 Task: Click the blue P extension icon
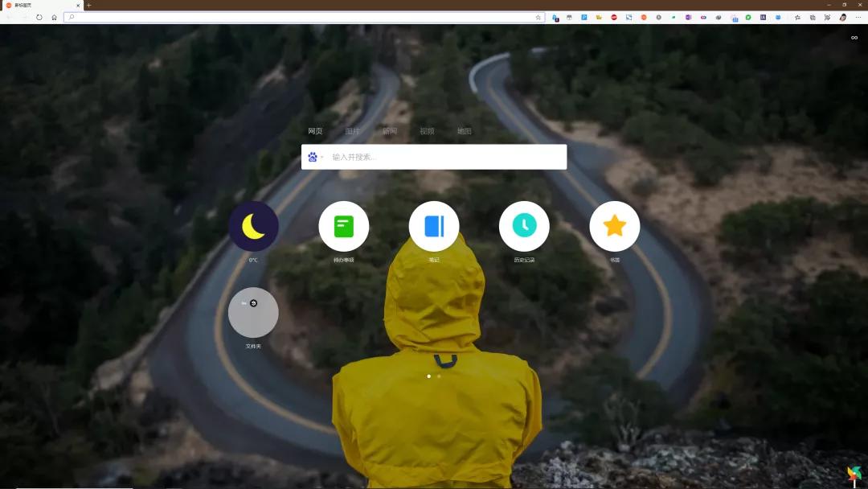(584, 17)
